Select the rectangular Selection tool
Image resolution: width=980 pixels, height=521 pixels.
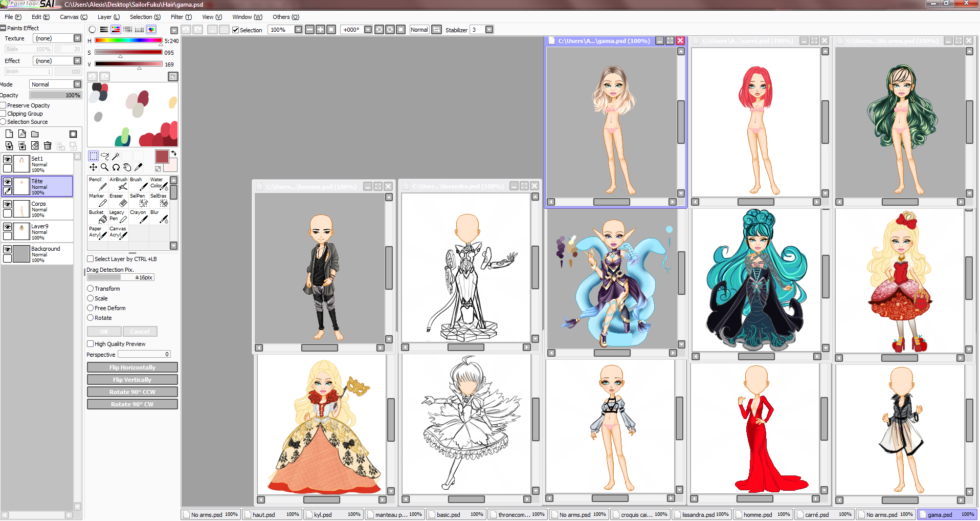(93, 156)
